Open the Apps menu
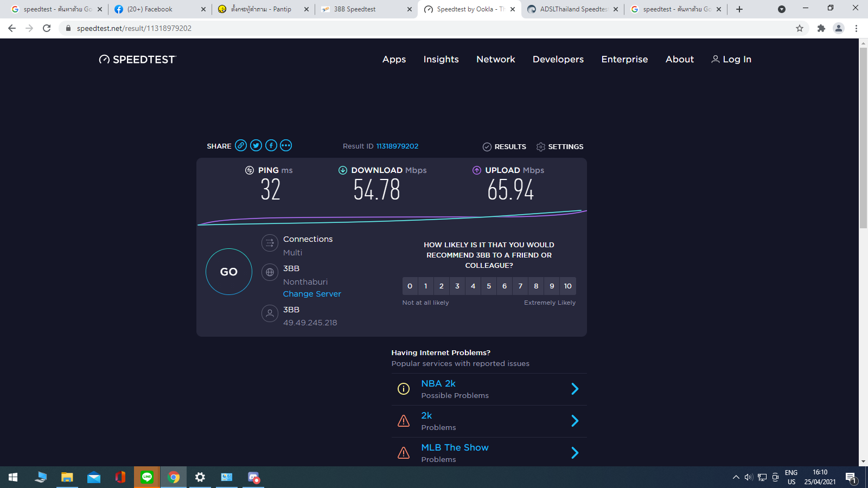This screenshot has height=488, width=868. [x=394, y=60]
